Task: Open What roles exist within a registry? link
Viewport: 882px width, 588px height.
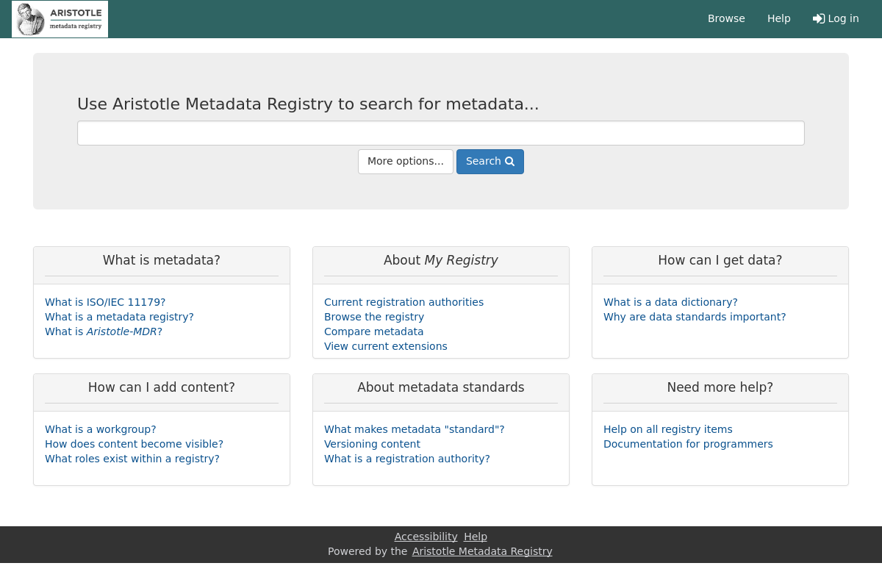Action: point(132,459)
